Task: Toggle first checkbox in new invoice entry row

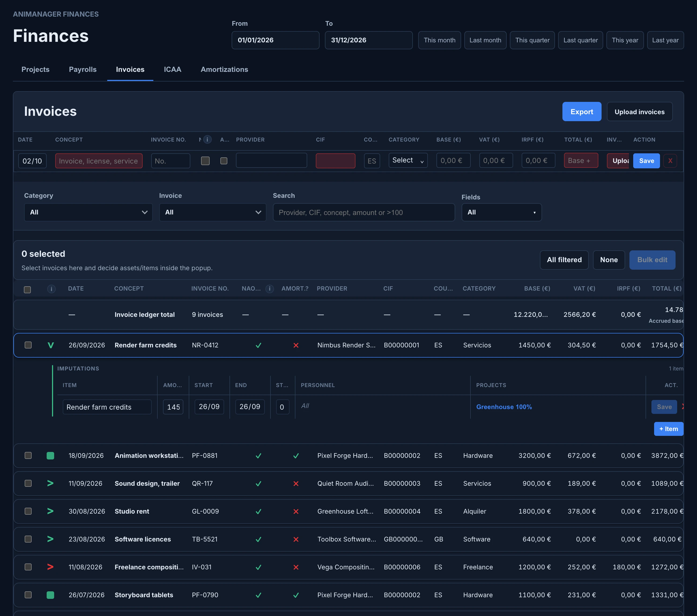Action: (205, 161)
